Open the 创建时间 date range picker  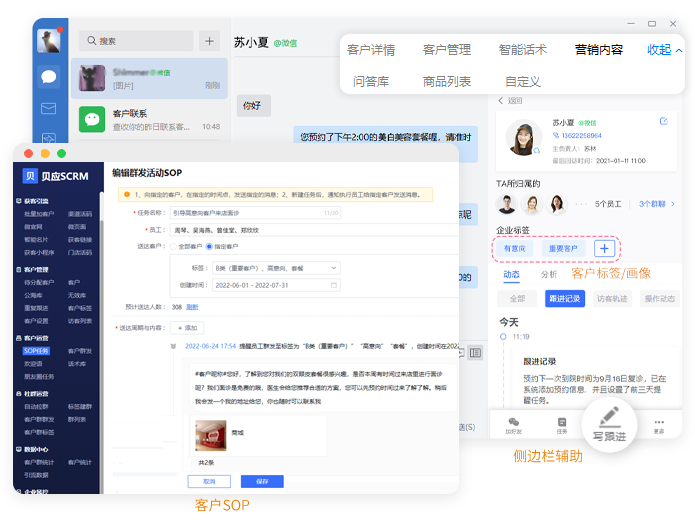(276, 285)
